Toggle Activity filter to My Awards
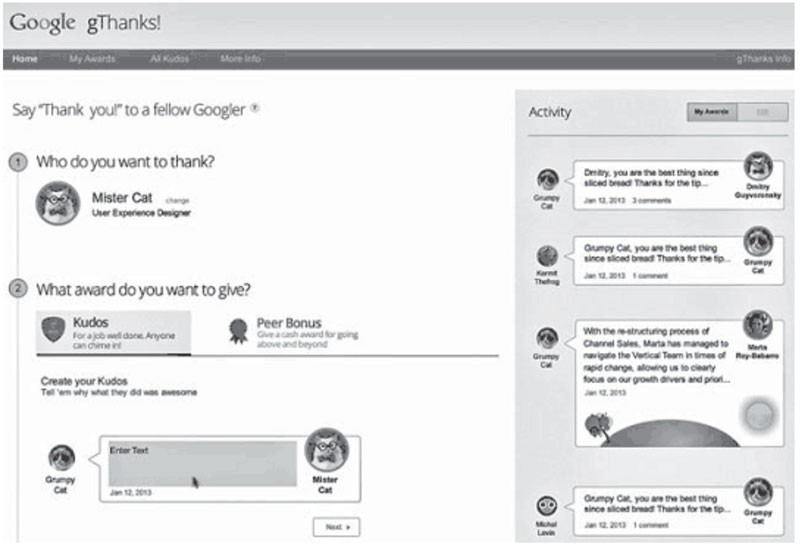This screenshot has width=800, height=550. click(712, 112)
